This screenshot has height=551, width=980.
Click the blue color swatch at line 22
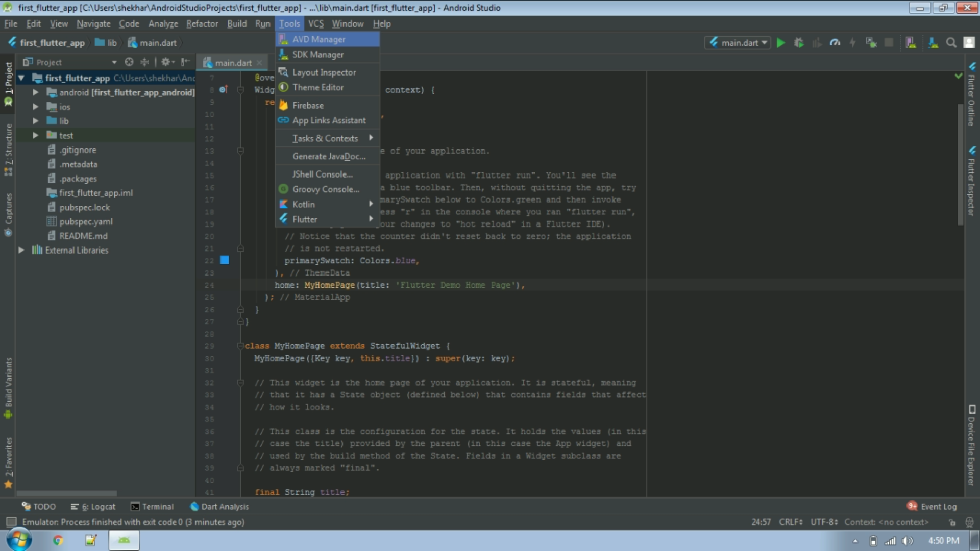[x=225, y=260]
